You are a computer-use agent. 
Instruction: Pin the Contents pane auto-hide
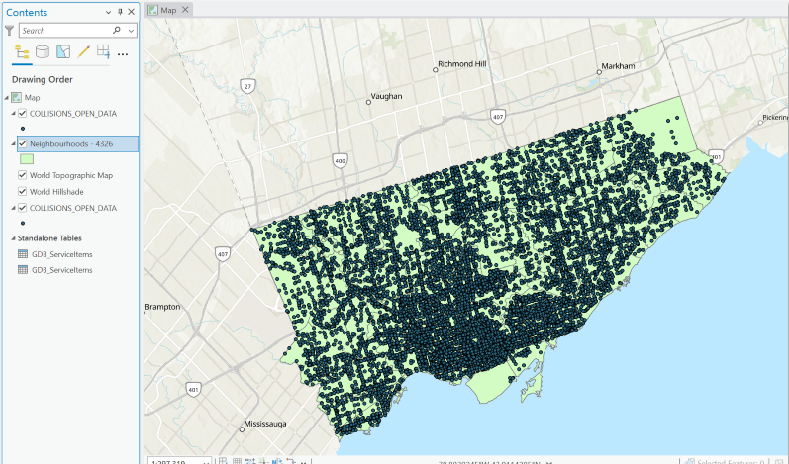[121, 11]
